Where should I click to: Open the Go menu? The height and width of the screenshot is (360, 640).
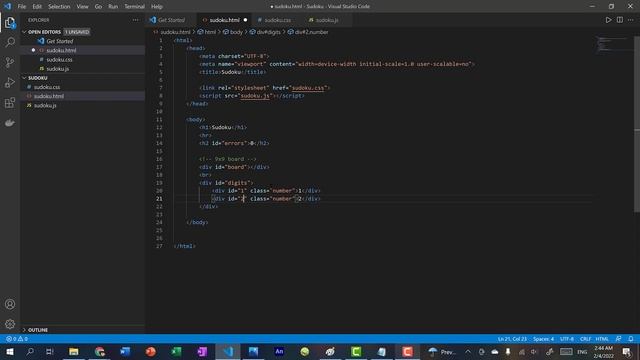[x=98, y=7]
